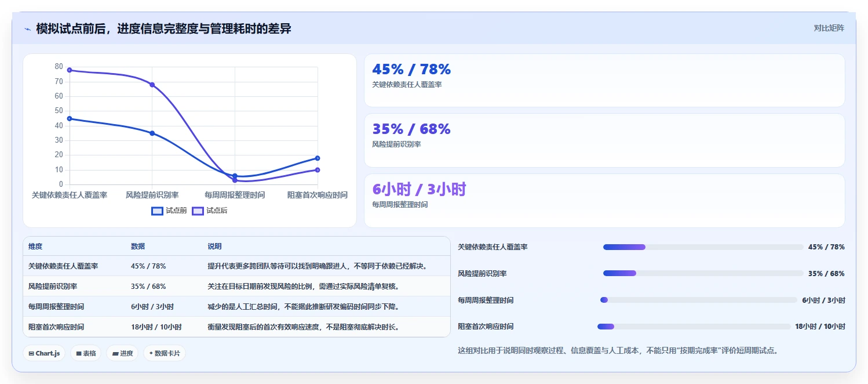868x384 pixels.
Task: Click the header title 模拟试点前后
Action: click(x=163, y=28)
